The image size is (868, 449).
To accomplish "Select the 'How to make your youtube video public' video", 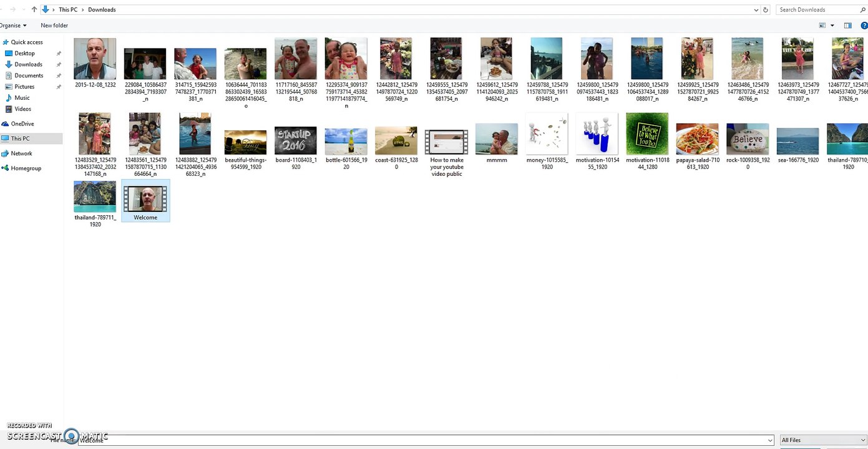I will 446,153.
